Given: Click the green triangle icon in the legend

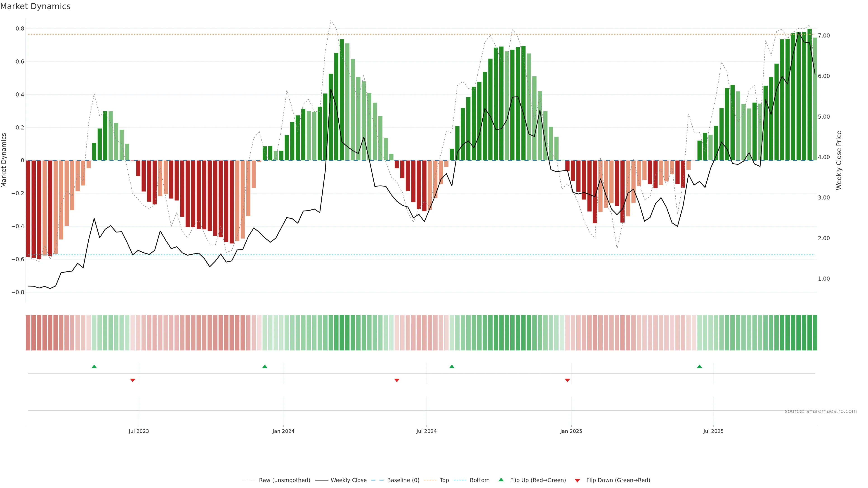Looking at the screenshot, I should pyautogui.click(x=501, y=480).
